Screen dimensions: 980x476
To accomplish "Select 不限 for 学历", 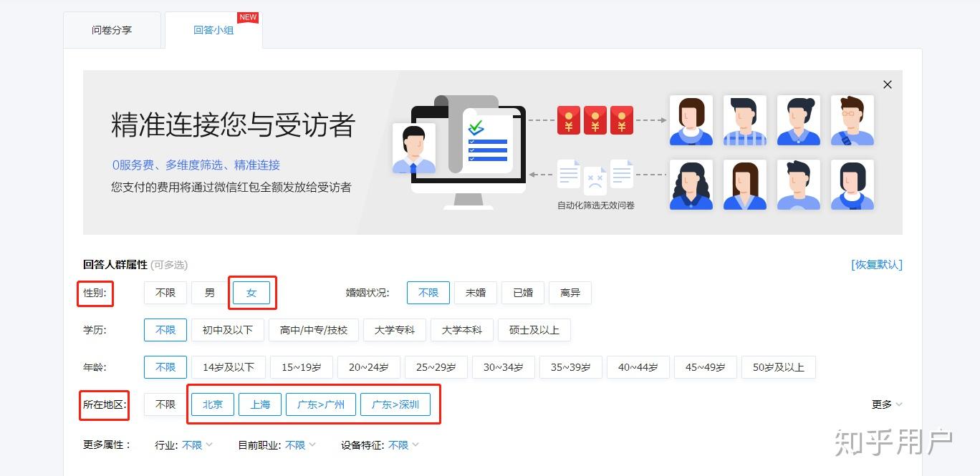I will click(165, 330).
